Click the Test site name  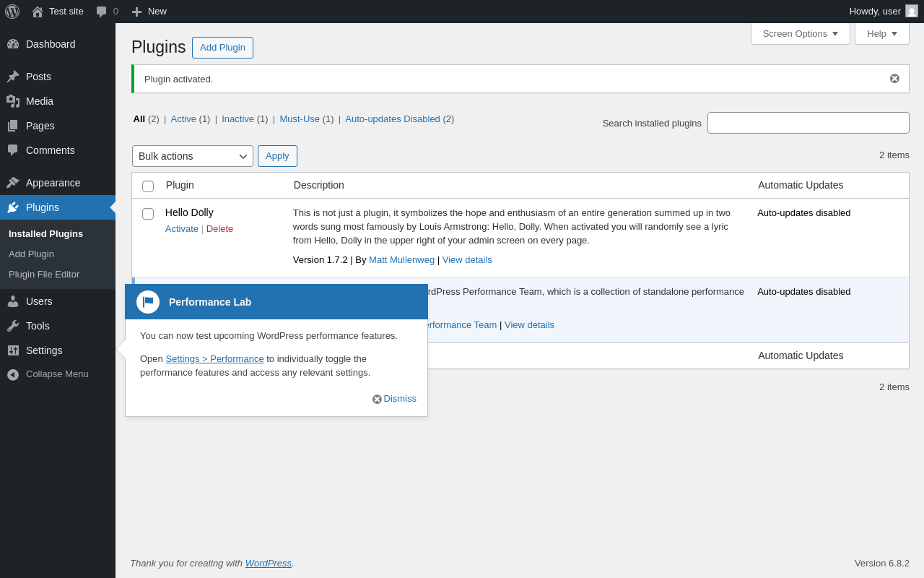[x=66, y=12]
